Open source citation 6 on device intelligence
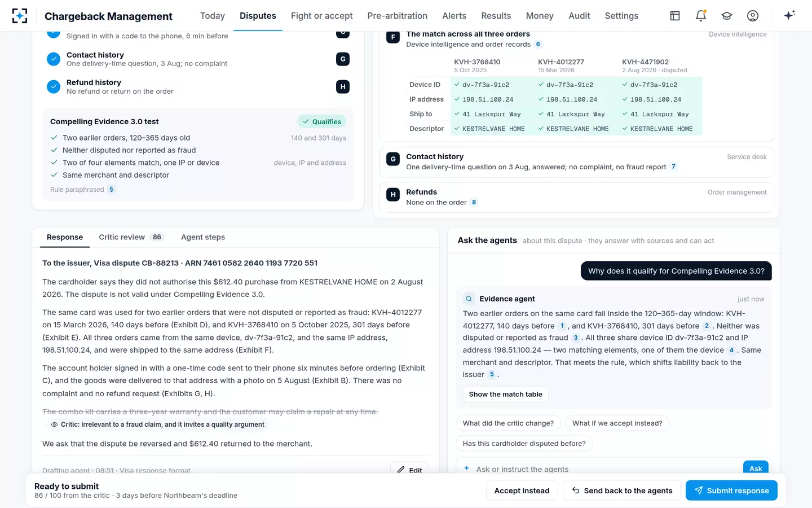The image size is (812, 508). (538, 44)
